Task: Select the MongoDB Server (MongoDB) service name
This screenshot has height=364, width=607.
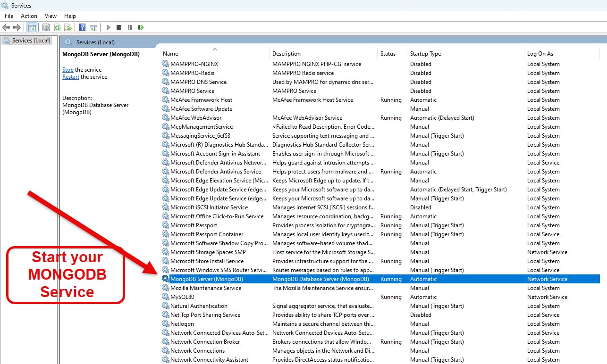Action: 207,279
